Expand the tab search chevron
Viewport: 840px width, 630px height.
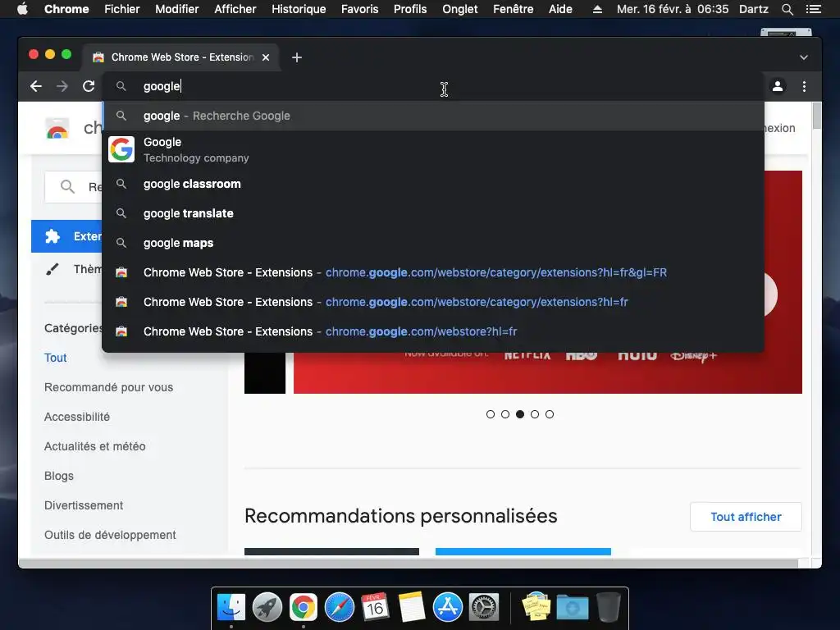coord(804,57)
